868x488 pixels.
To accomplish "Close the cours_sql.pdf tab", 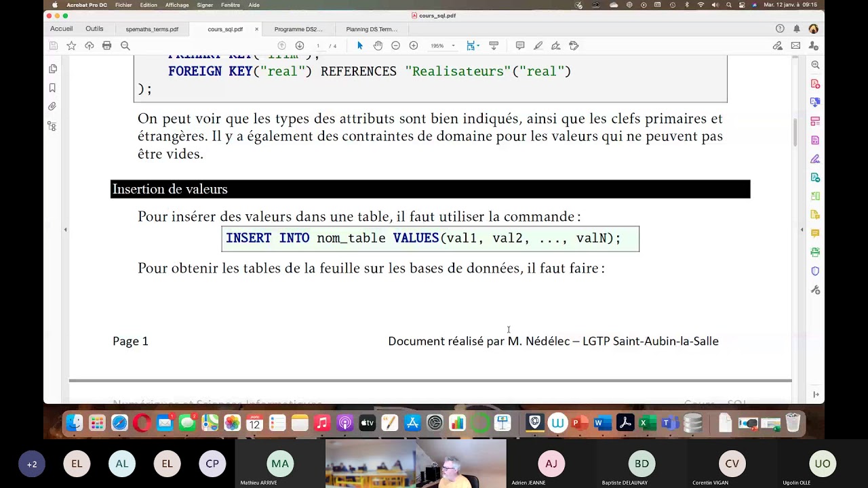I will click(256, 29).
